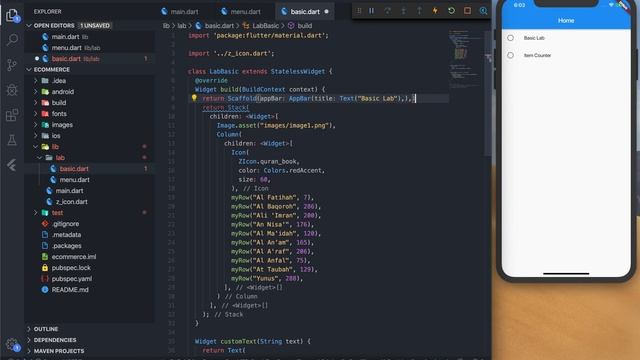The width and height of the screenshot is (640, 360).
Task: Open the .metadata file
Action: click(x=66, y=235)
